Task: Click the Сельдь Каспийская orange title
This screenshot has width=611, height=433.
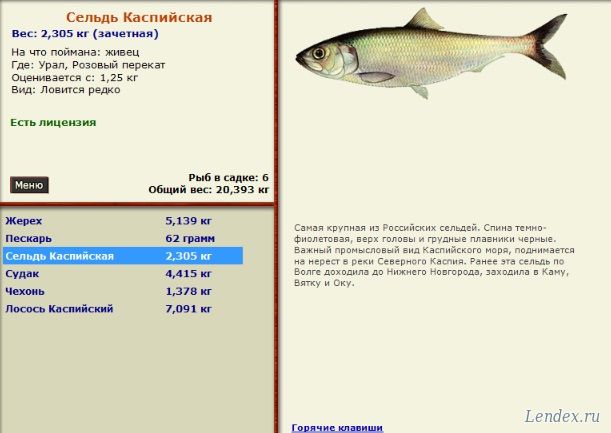Action: (x=139, y=18)
